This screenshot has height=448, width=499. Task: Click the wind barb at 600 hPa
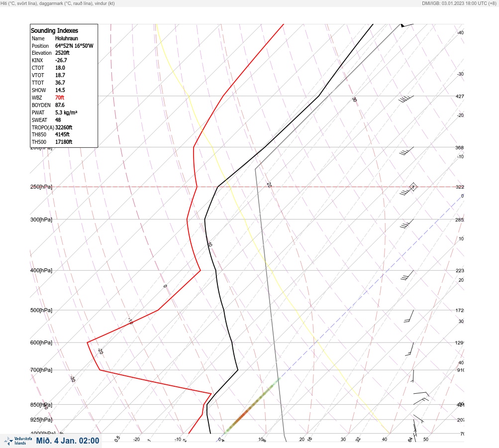pyautogui.click(x=410, y=349)
